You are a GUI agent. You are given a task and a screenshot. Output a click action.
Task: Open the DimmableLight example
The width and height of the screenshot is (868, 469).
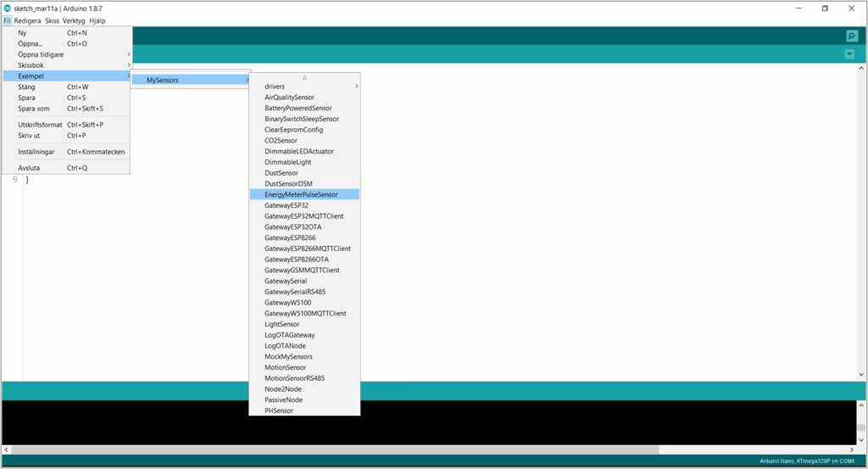304,162
